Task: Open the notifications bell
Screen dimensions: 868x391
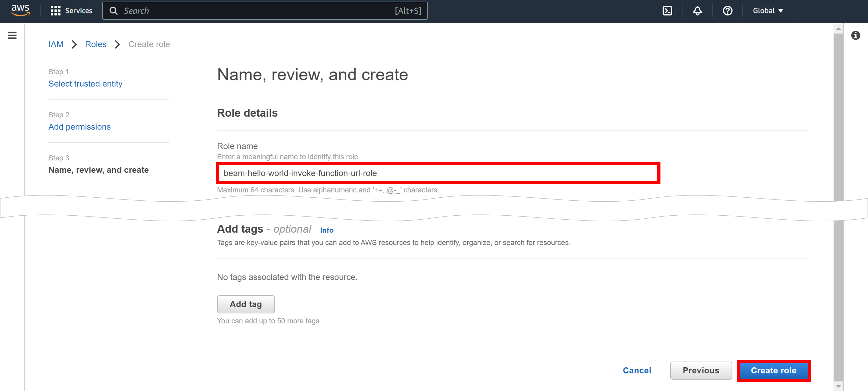Action: 697,11
